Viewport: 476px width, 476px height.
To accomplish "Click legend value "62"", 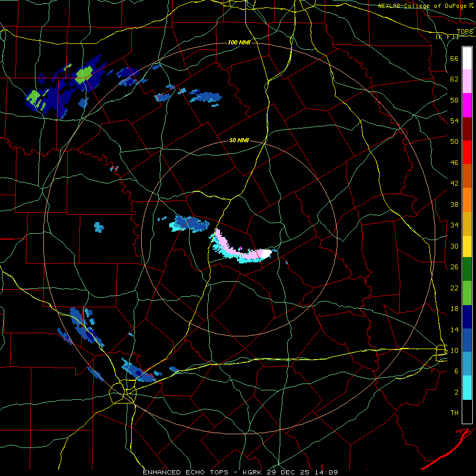I will pyautogui.click(x=454, y=79).
